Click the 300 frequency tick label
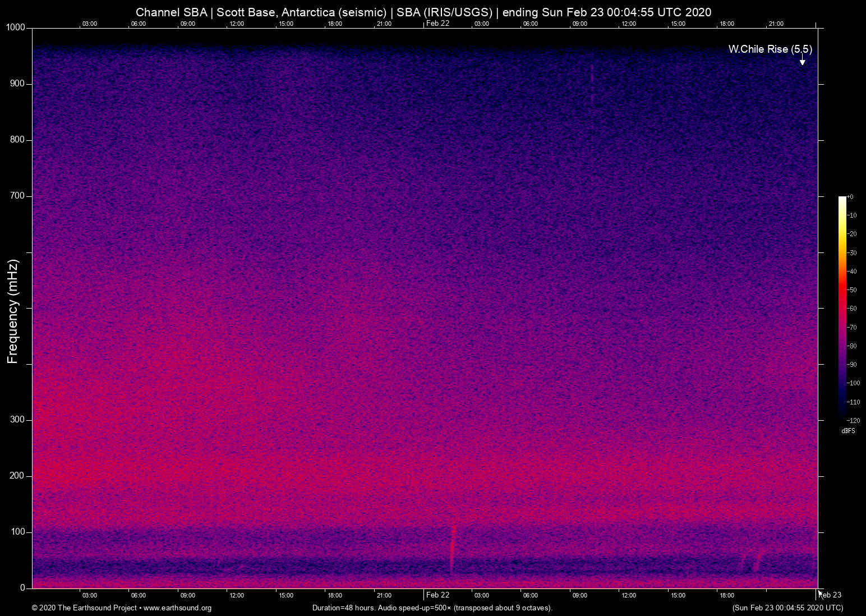Viewport: 866px width, 616px height. (x=17, y=420)
